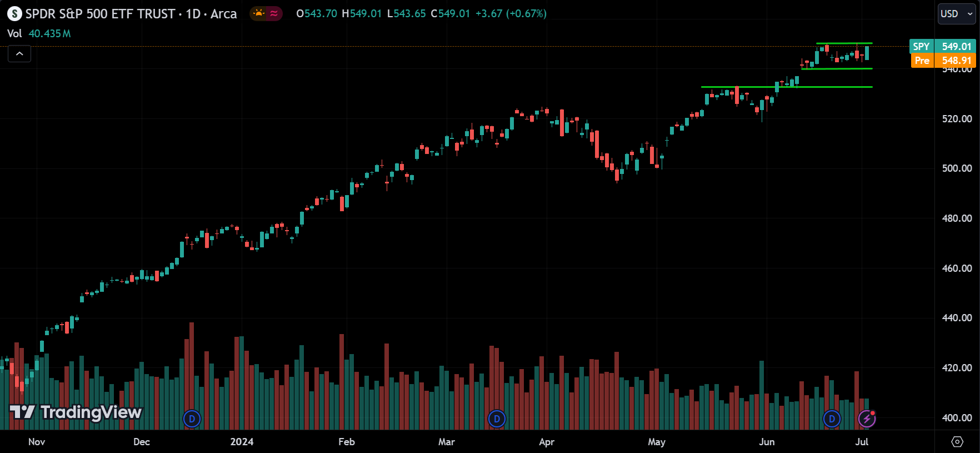Select the middle green horizontal line near 540
Image resolution: width=980 pixels, height=453 pixels.
(836, 68)
